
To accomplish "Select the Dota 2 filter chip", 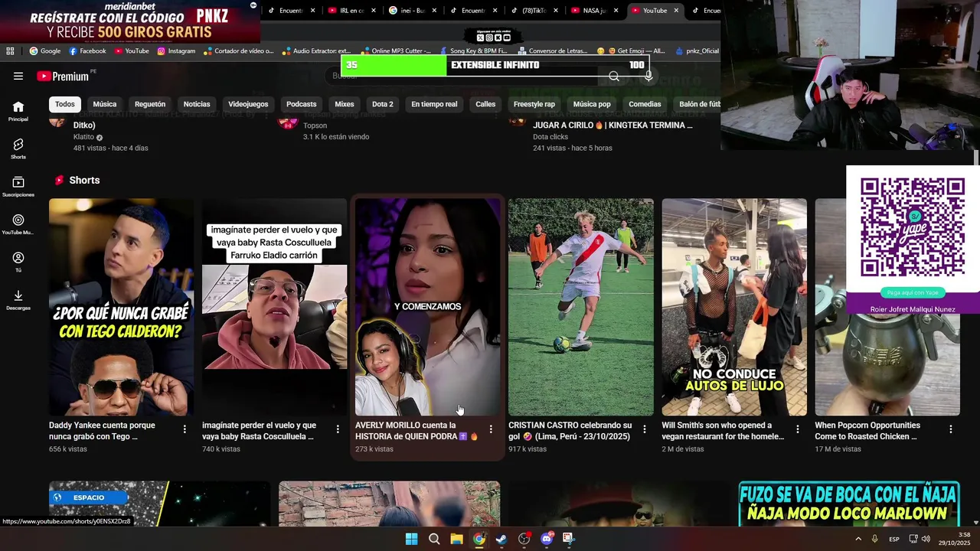I will pyautogui.click(x=383, y=104).
